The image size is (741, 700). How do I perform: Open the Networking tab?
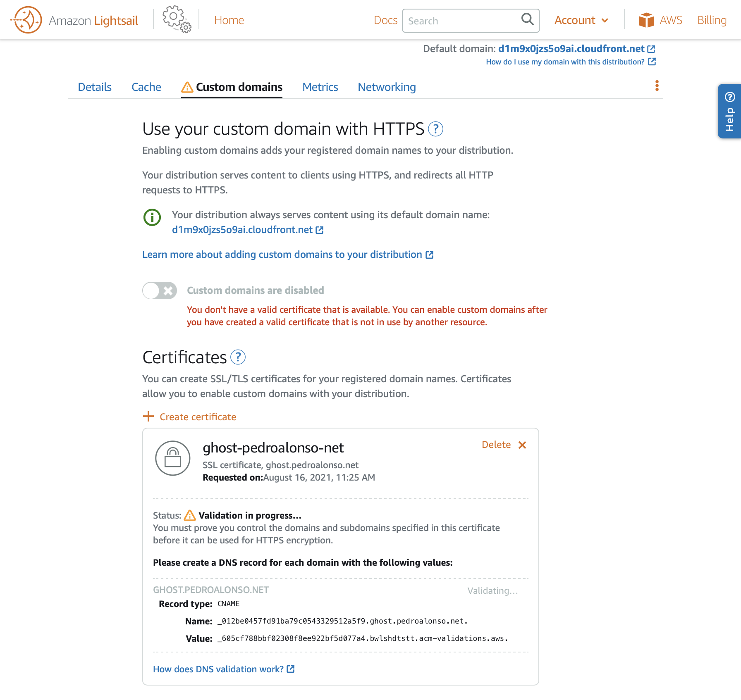(387, 87)
